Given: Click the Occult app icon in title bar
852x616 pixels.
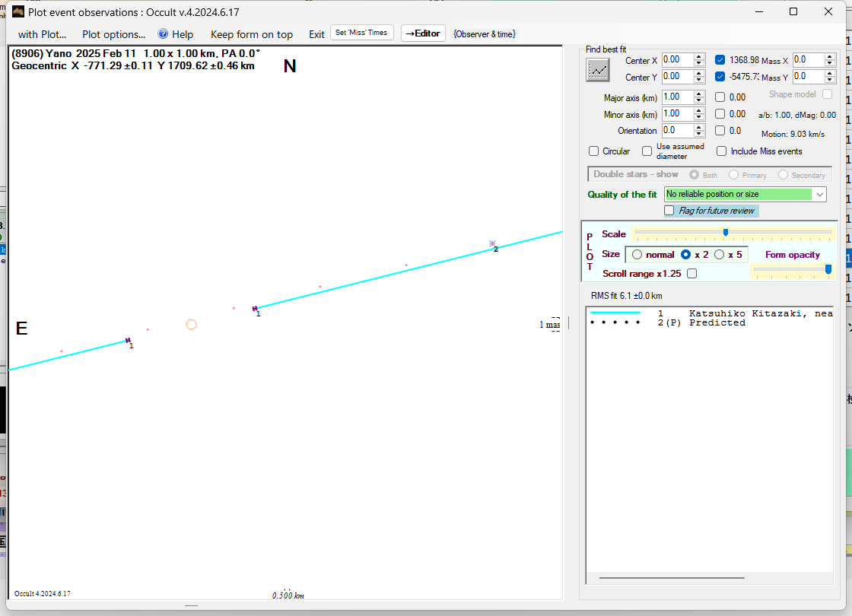Looking at the screenshot, I should 18,11.
